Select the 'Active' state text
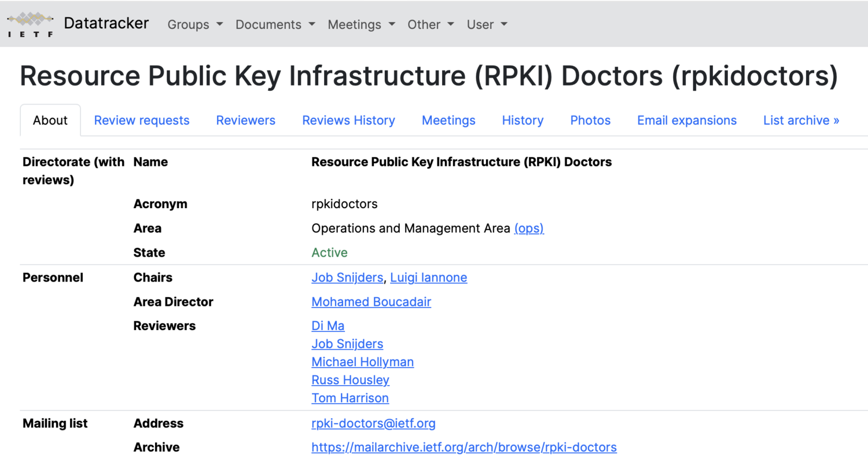 [329, 253]
